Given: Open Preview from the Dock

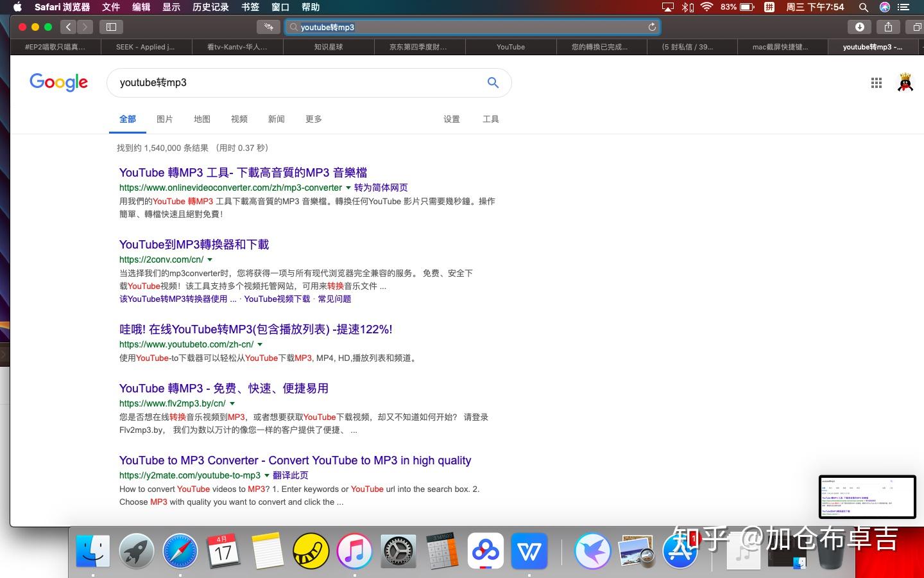Looking at the screenshot, I should point(637,551).
